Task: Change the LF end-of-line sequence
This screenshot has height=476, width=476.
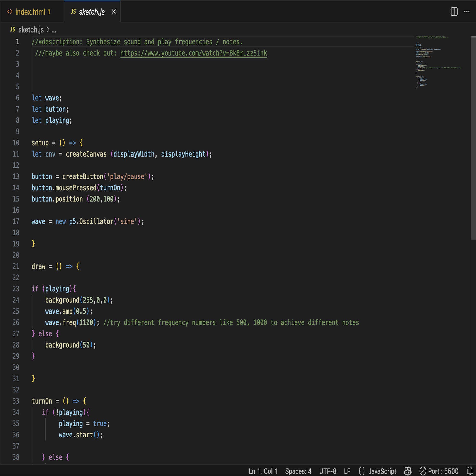Action: tap(347, 471)
